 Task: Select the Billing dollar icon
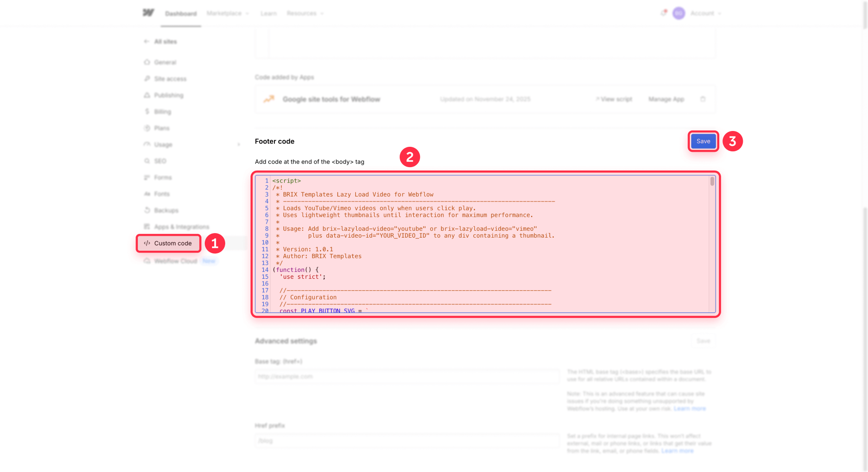click(147, 111)
